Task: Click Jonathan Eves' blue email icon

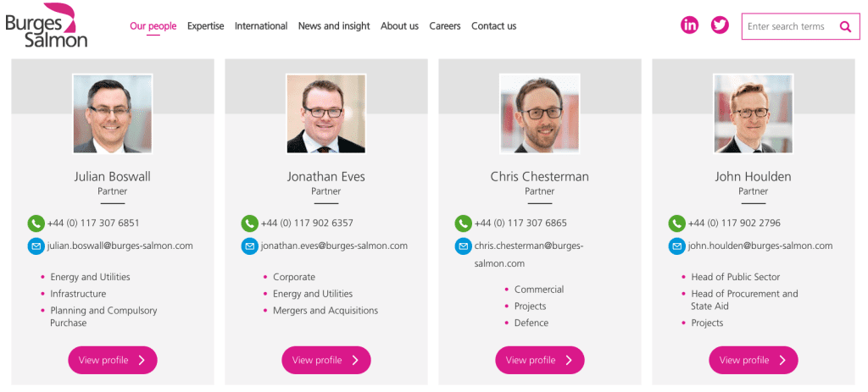Action: (x=249, y=246)
